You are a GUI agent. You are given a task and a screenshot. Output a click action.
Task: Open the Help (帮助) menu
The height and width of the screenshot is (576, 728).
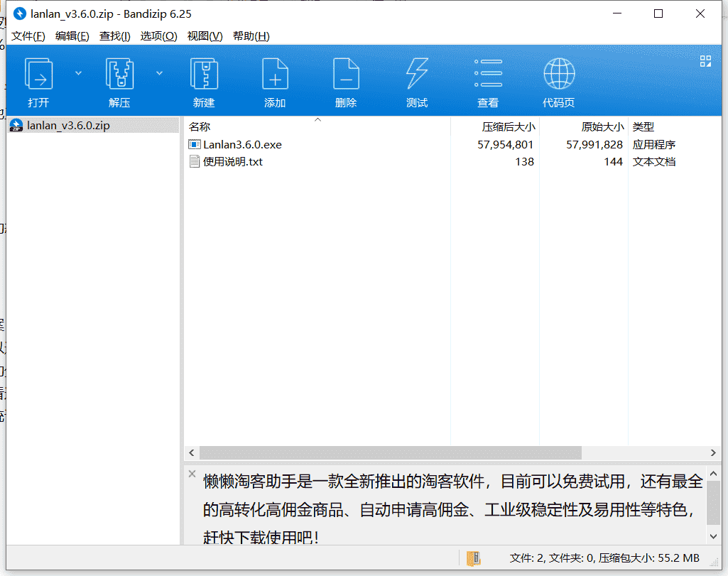pos(251,36)
